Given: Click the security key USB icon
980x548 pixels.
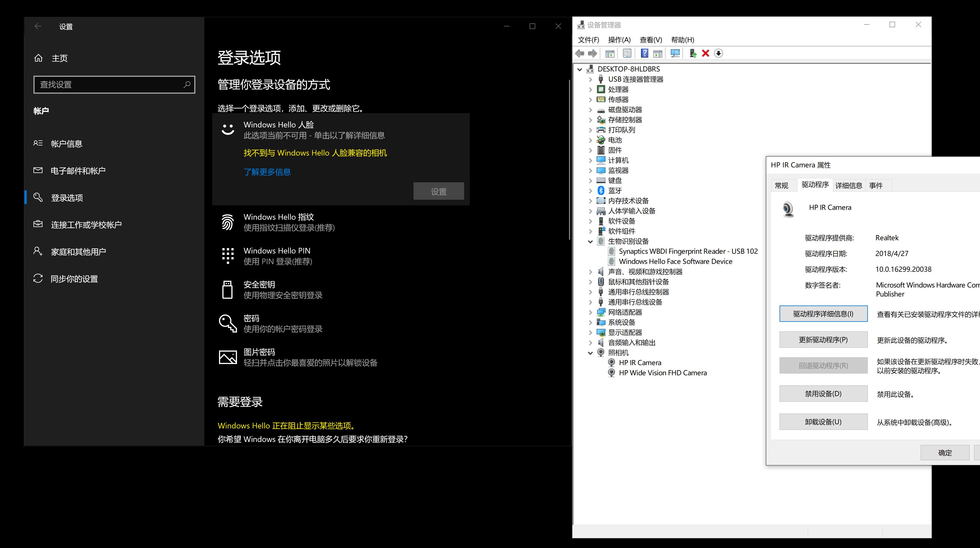Looking at the screenshot, I should point(227,289).
